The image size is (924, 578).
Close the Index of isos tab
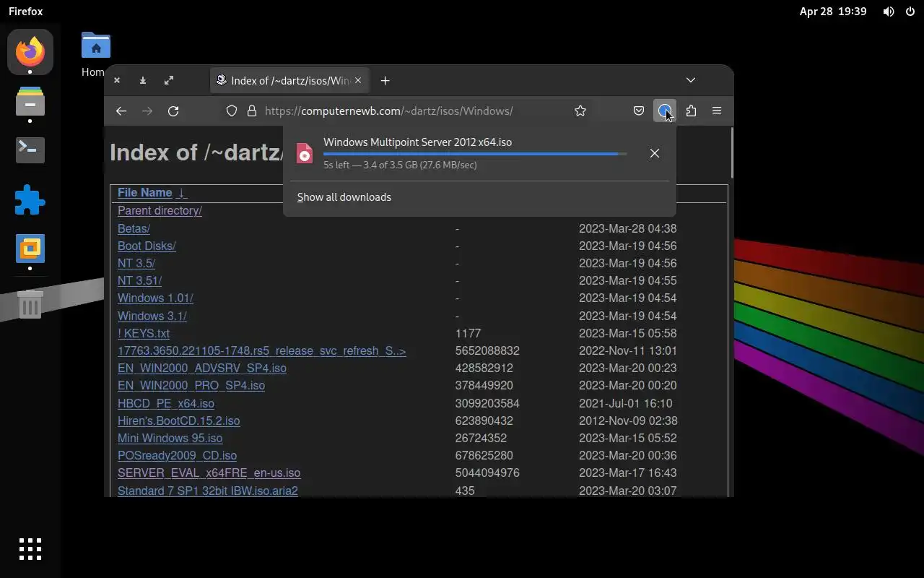pos(357,80)
